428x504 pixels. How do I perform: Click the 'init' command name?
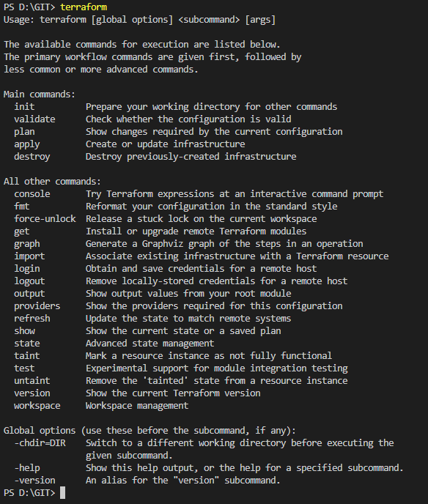coord(24,107)
